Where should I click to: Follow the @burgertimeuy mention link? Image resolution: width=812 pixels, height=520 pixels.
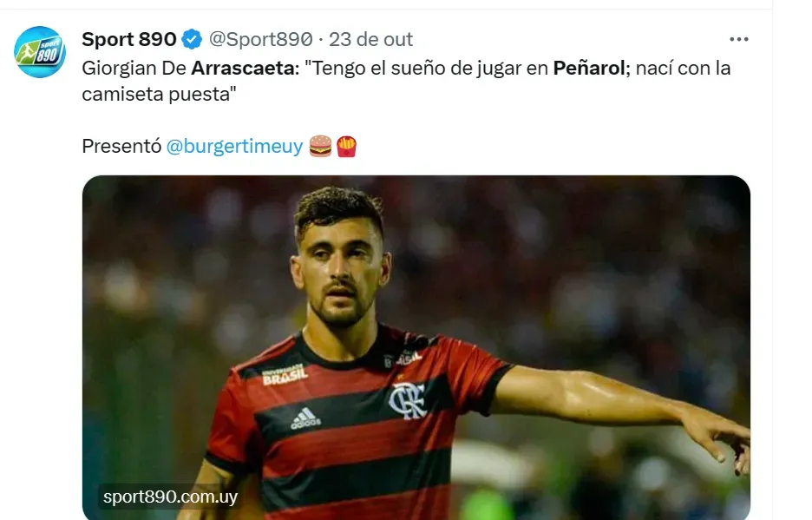234,147
